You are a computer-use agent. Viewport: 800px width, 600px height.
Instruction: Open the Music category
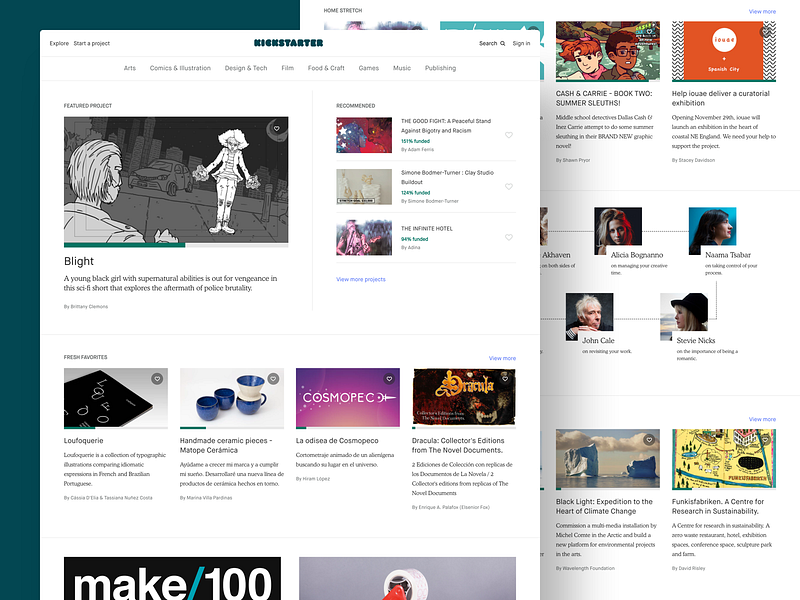click(x=402, y=68)
